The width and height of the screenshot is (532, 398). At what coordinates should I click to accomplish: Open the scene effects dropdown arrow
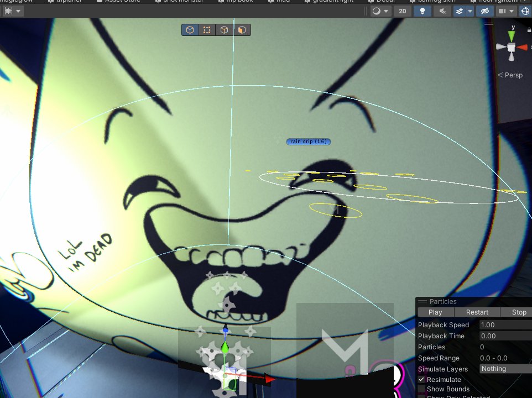click(470, 11)
